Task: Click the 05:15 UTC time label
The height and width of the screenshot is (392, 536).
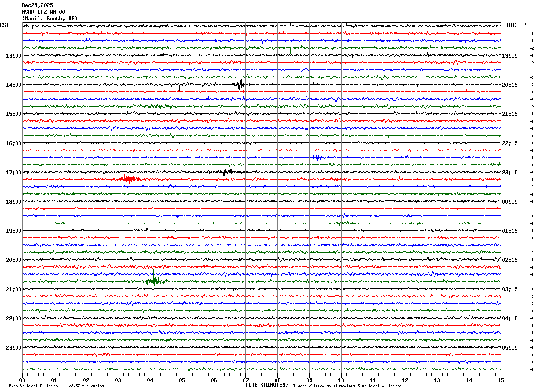Action: pyautogui.click(x=510, y=348)
